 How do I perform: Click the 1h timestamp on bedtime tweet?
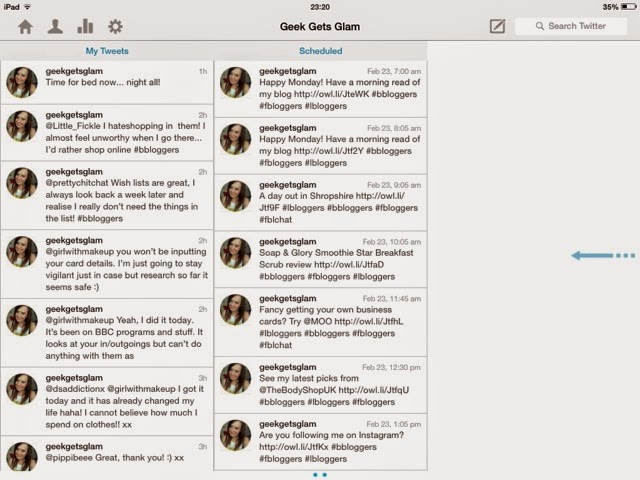pos(203,71)
